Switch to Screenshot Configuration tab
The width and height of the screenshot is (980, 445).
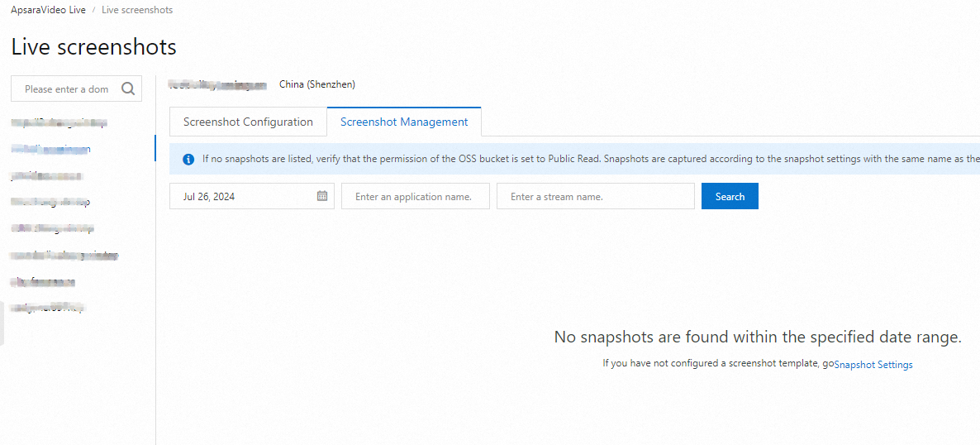tap(248, 122)
